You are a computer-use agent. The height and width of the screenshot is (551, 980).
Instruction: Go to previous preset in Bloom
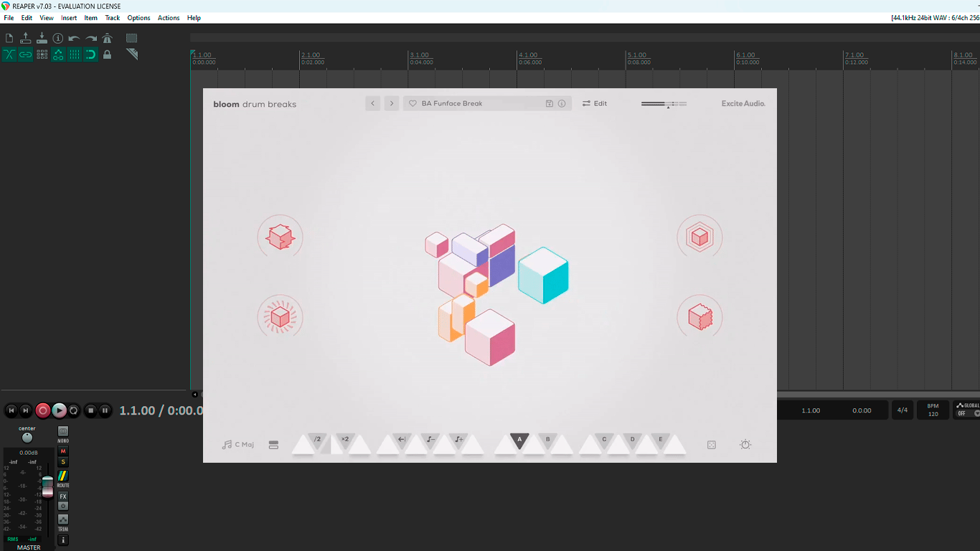coord(372,103)
